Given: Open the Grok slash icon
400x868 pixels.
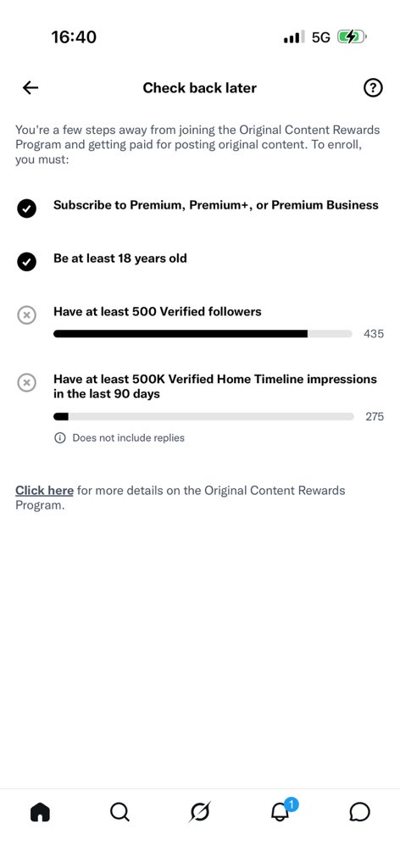Looking at the screenshot, I should (x=200, y=812).
